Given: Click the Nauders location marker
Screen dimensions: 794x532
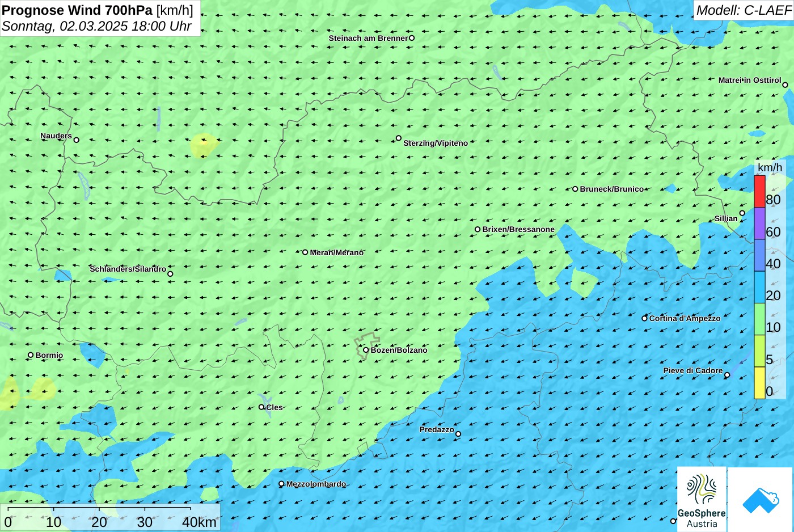Looking at the screenshot, I should tap(77, 140).
